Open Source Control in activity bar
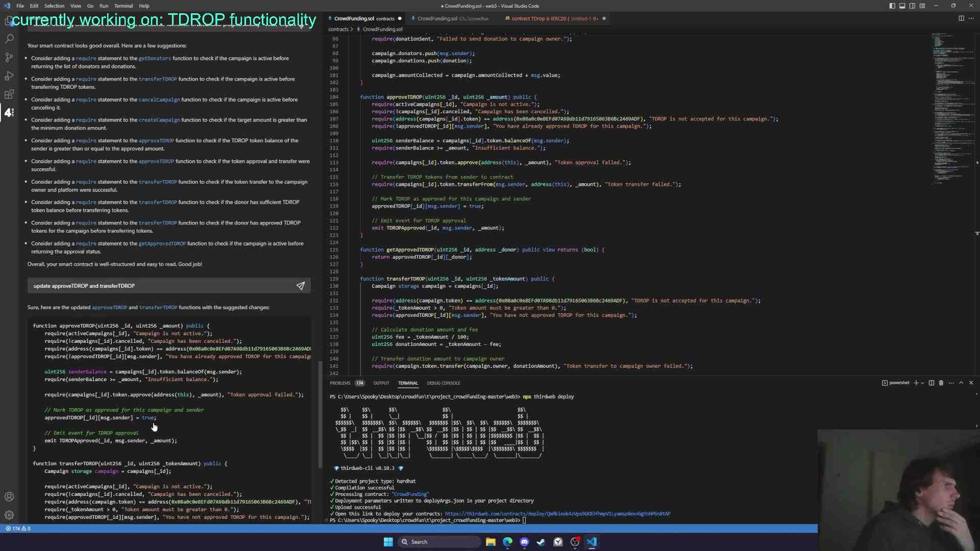Viewport: 980px width, 551px height. coord(9,57)
